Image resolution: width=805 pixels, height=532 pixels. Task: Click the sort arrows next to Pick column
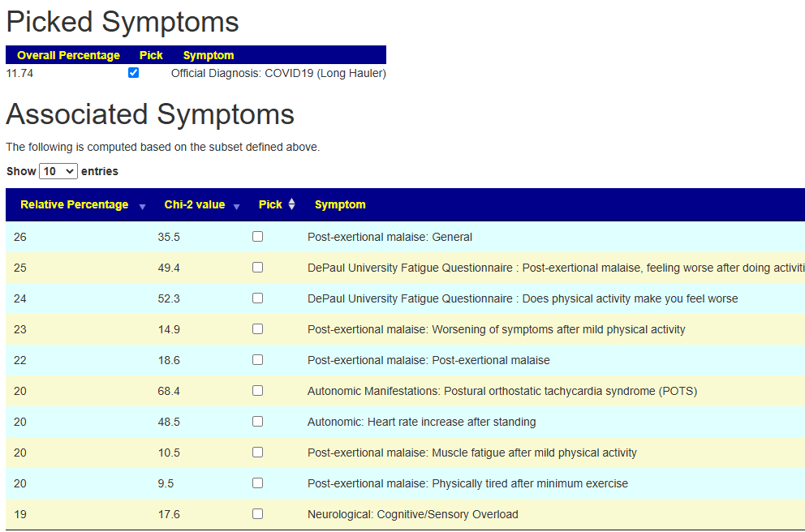(291, 204)
